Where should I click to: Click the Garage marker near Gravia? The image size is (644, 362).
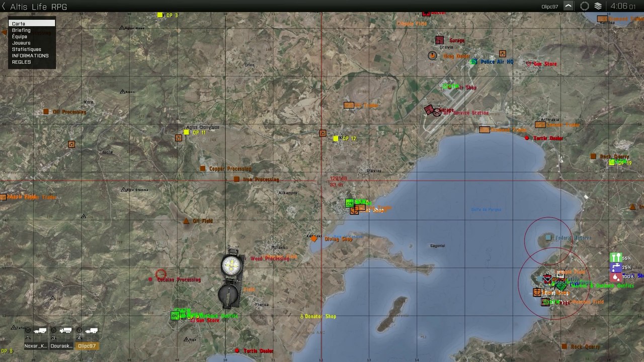(440, 40)
